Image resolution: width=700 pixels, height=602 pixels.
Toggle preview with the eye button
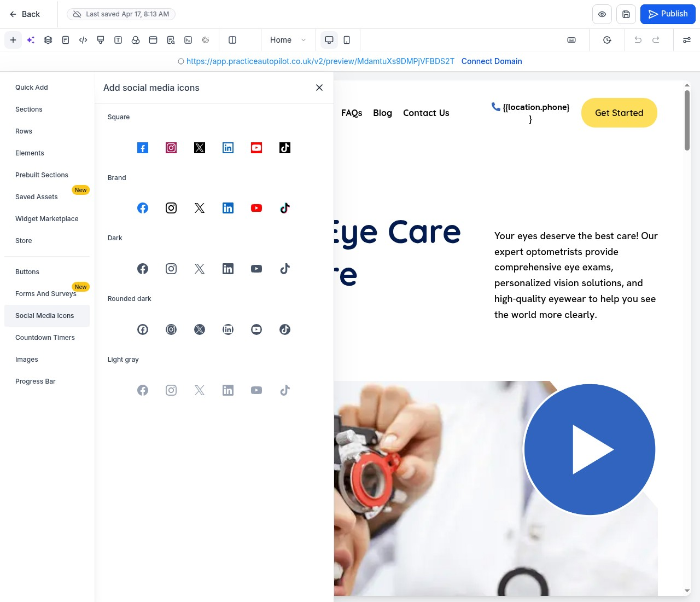click(x=602, y=14)
